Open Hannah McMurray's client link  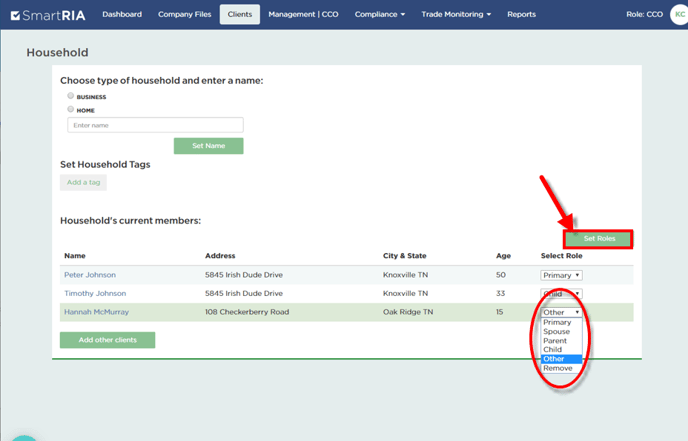97,312
